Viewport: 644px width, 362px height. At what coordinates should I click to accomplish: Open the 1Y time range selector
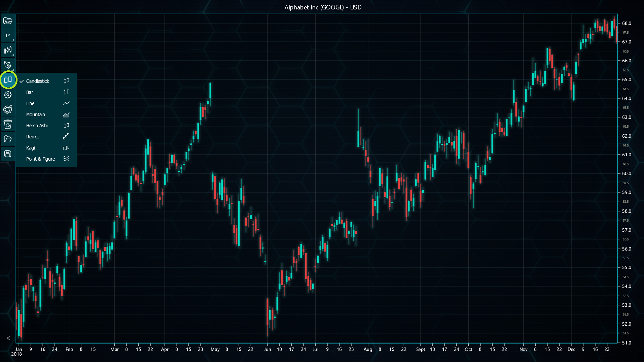[x=8, y=35]
